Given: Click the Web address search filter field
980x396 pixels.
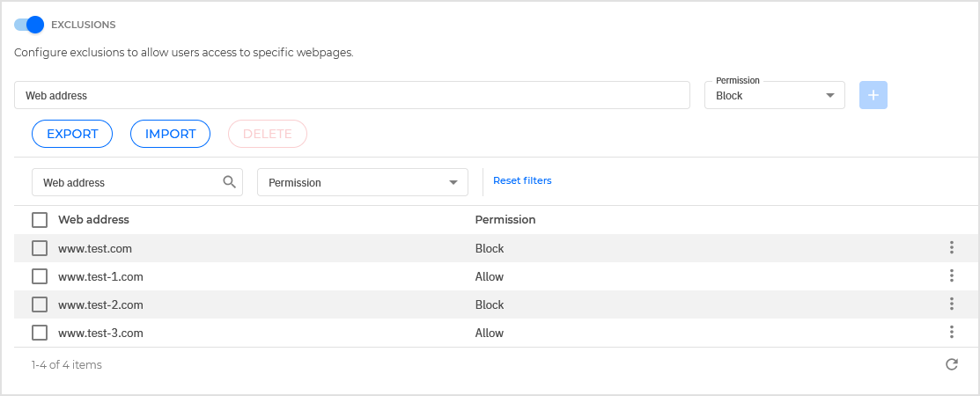Looking at the screenshot, I should [x=128, y=183].
